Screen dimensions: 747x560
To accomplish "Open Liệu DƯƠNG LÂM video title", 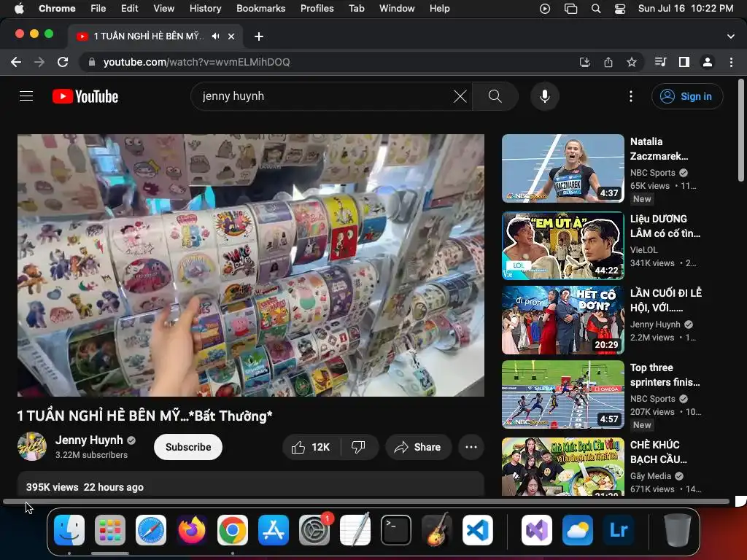I will (665, 226).
